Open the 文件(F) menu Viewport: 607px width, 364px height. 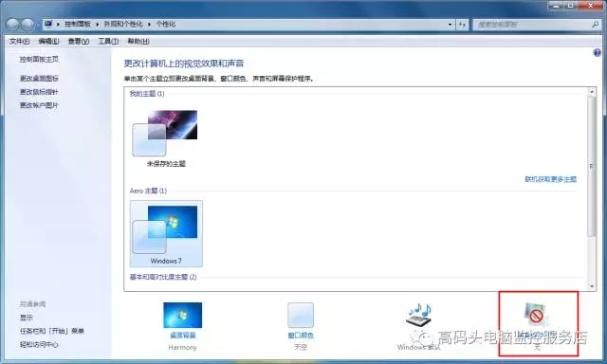click(x=19, y=41)
